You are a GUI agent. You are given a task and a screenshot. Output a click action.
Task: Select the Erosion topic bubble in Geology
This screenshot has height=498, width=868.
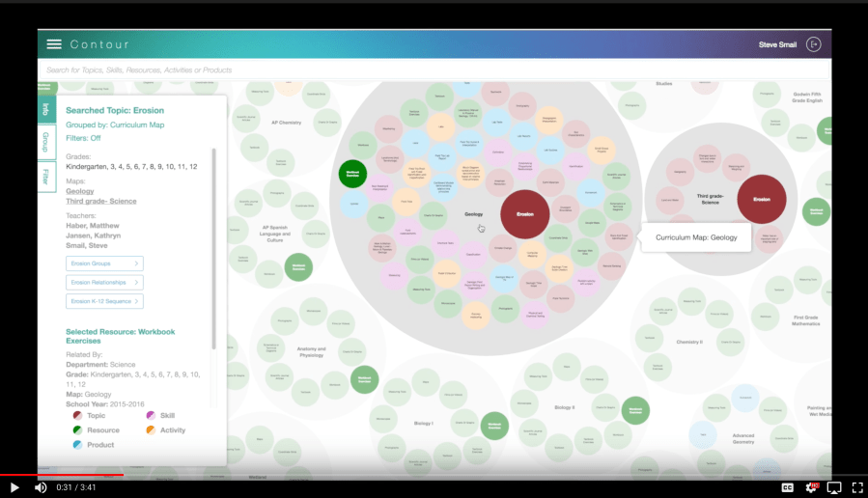point(525,214)
